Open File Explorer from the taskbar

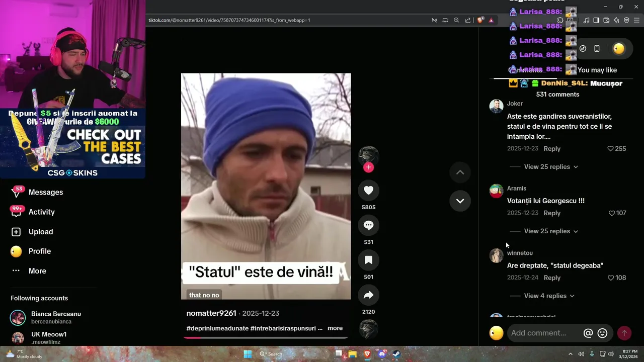(x=352, y=354)
